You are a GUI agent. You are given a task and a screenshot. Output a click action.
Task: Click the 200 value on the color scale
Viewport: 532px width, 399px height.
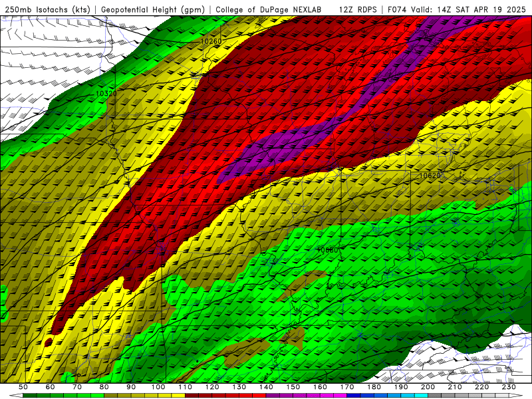[428, 387]
